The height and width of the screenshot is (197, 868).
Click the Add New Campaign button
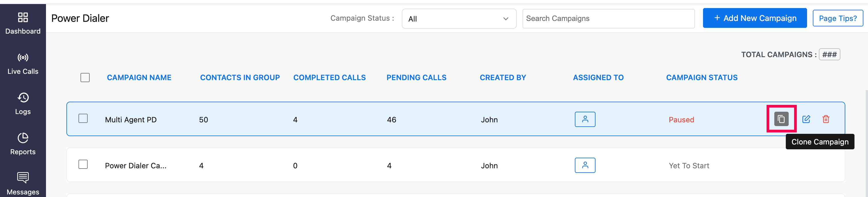coord(754,18)
